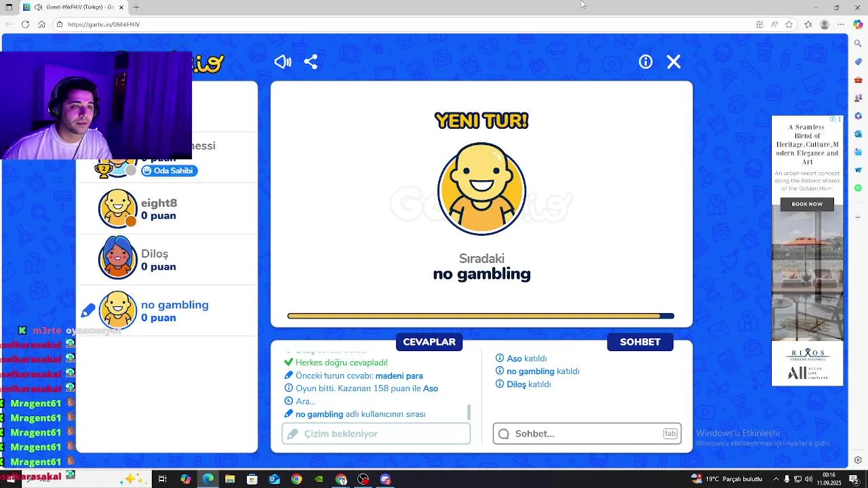Open a new browser tab
Screen dimensions: 868x488
(136, 7)
